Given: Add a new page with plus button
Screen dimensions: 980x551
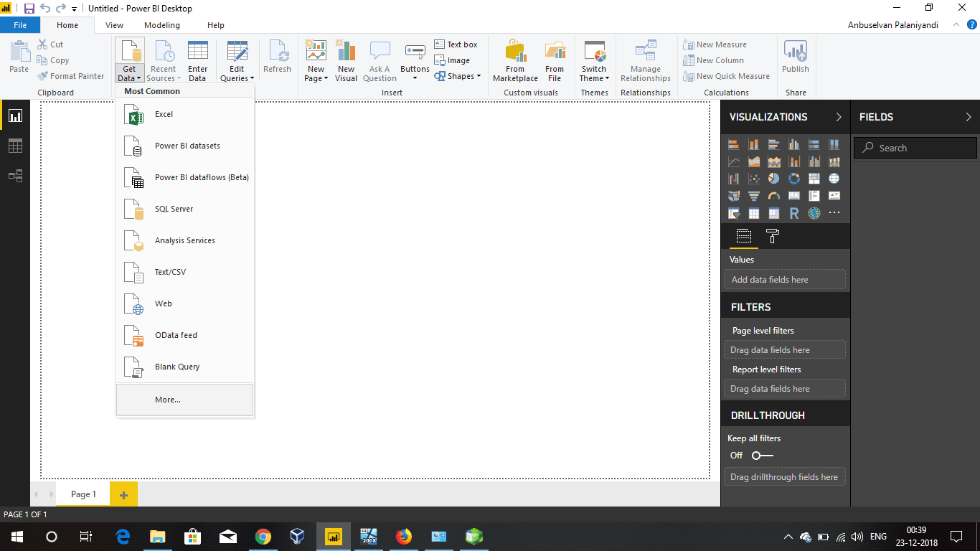Looking at the screenshot, I should click(123, 494).
